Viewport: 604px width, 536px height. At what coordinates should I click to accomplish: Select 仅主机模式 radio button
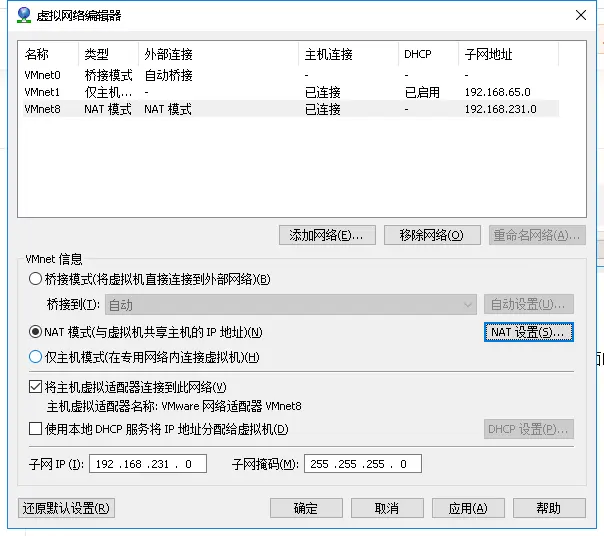tap(35, 357)
